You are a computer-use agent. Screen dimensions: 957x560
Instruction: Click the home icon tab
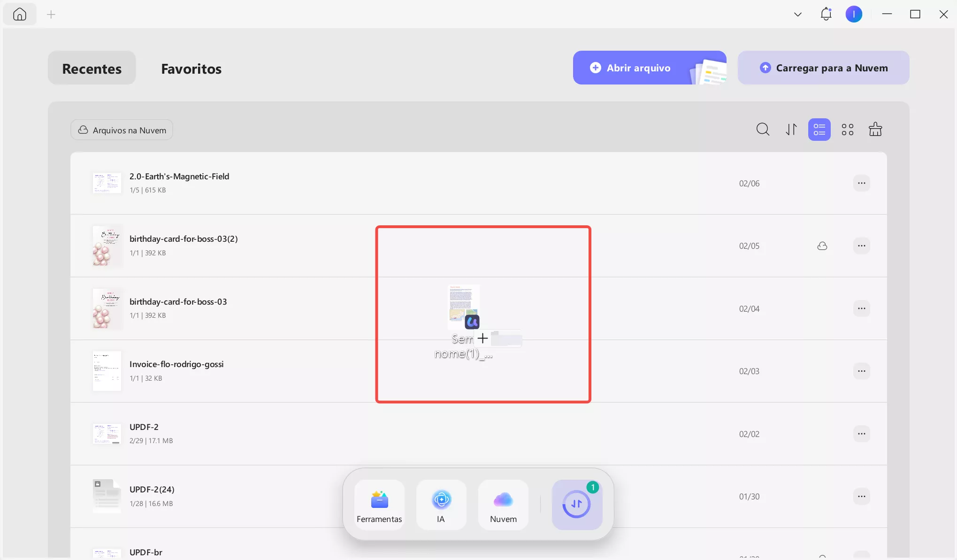[x=20, y=15]
